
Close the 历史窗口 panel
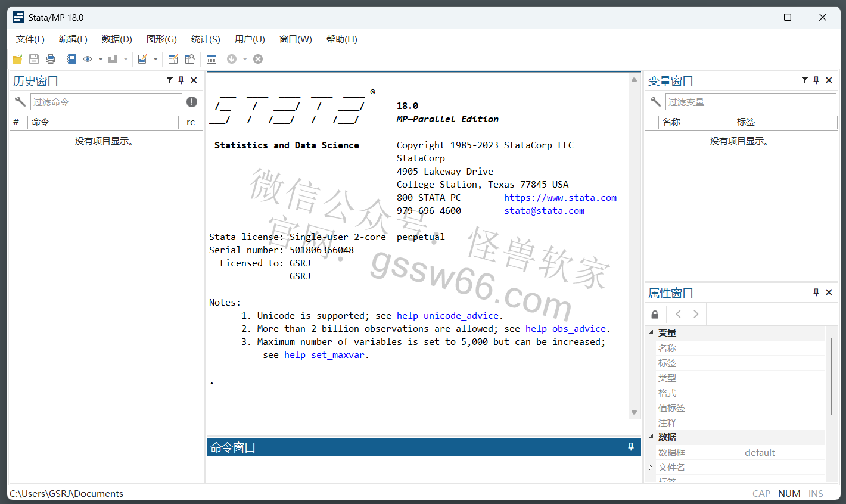[194, 80]
